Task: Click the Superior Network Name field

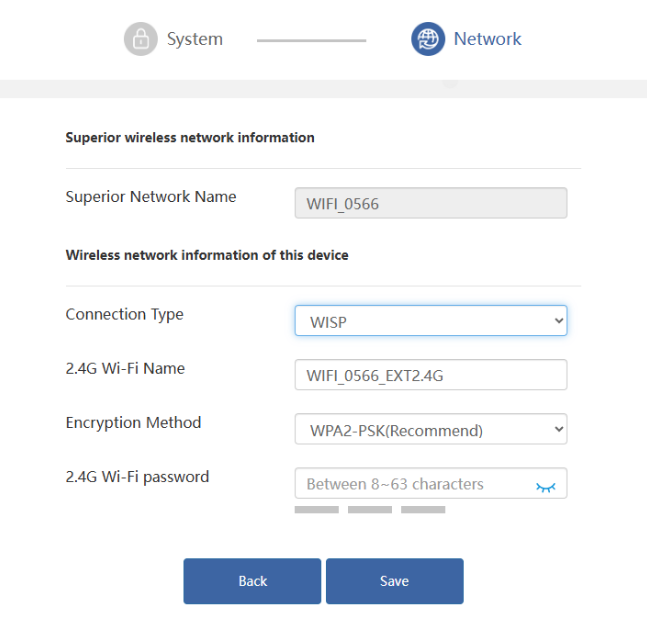Action: [x=431, y=203]
